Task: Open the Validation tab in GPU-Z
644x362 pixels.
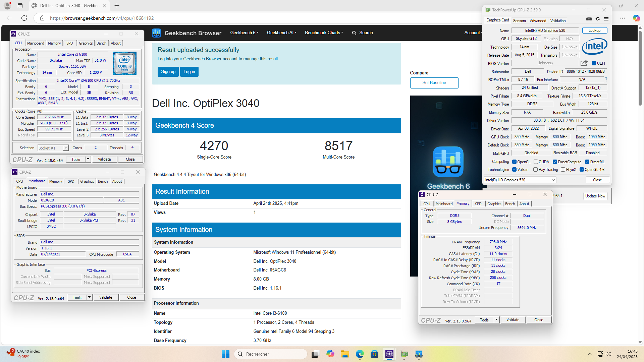Action: point(558,21)
